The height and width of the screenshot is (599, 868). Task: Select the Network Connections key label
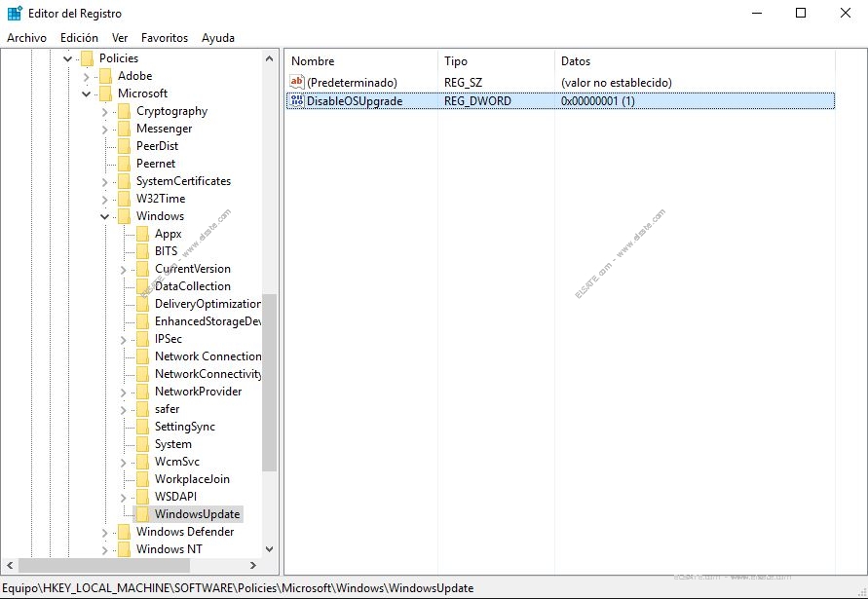pyautogui.click(x=208, y=356)
